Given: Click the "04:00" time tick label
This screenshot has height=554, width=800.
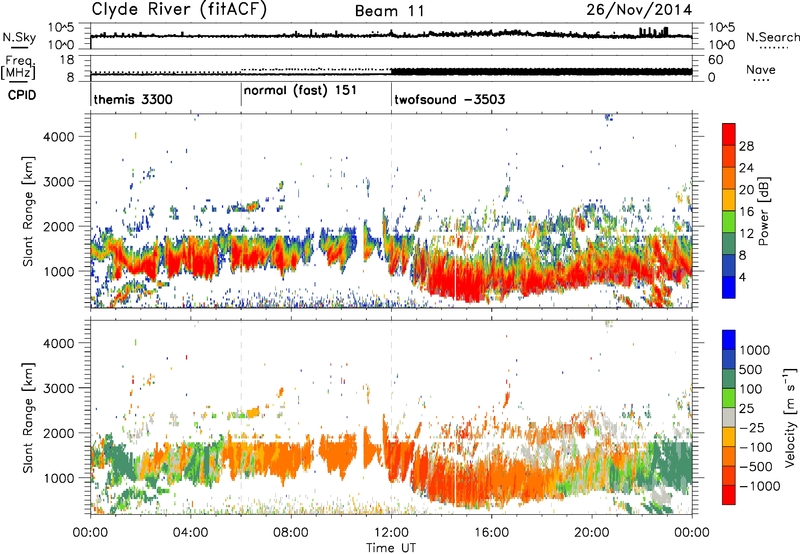Looking at the screenshot, I should point(190,533).
